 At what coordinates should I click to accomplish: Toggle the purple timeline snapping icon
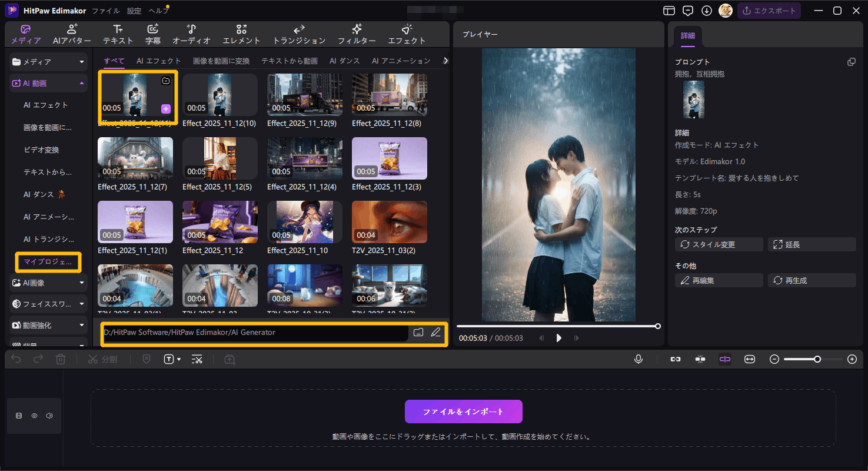(725, 359)
